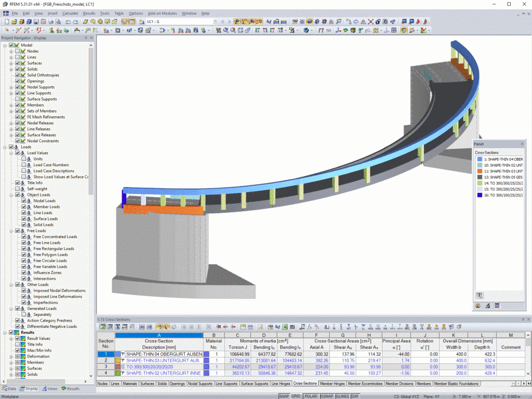
Task: Collapse the Load Values tree node
Action: click(11, 153)
